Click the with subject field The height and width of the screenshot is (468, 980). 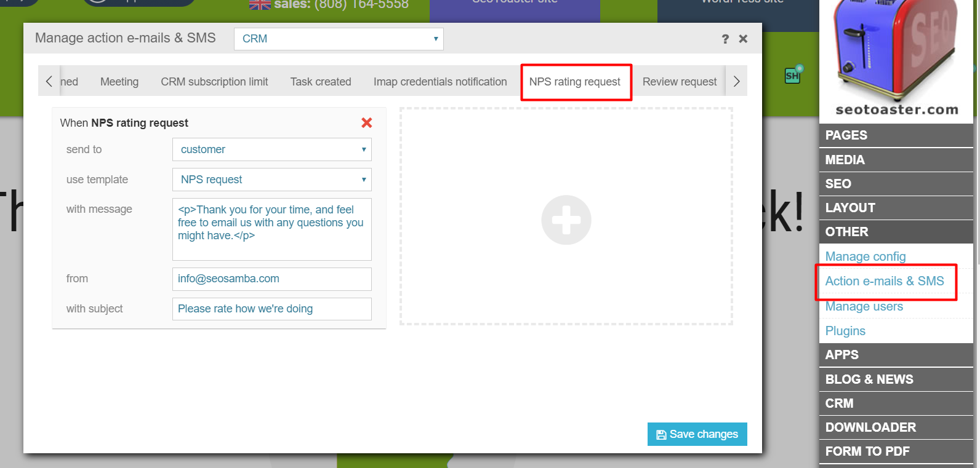click(272, 309)
